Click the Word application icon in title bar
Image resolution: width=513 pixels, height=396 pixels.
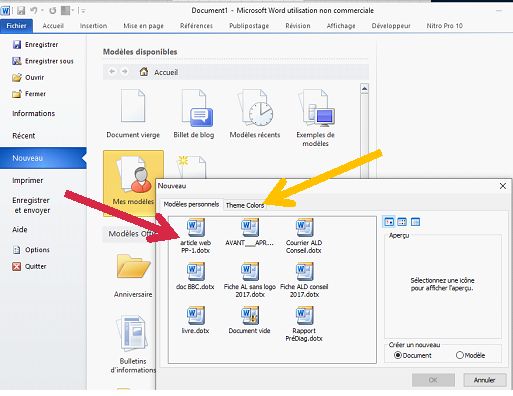tap(5, 11)
